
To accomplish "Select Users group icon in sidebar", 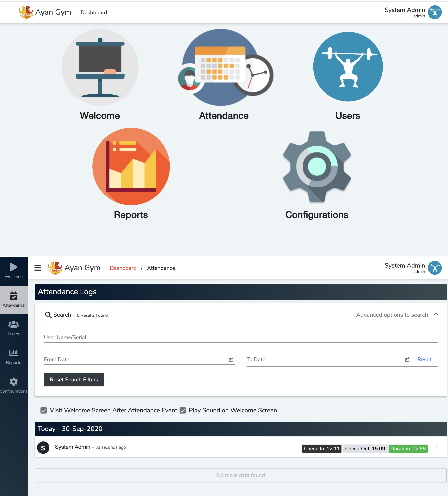I will pos(14,324).
